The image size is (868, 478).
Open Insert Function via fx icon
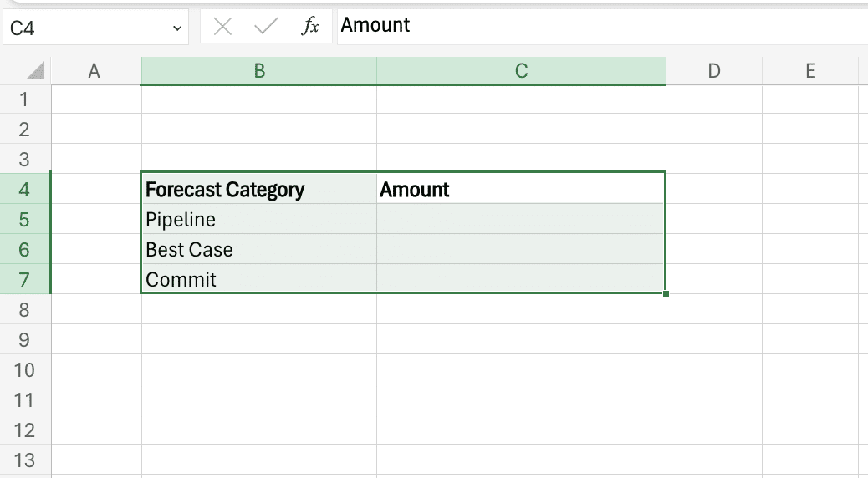click(309, 27)
